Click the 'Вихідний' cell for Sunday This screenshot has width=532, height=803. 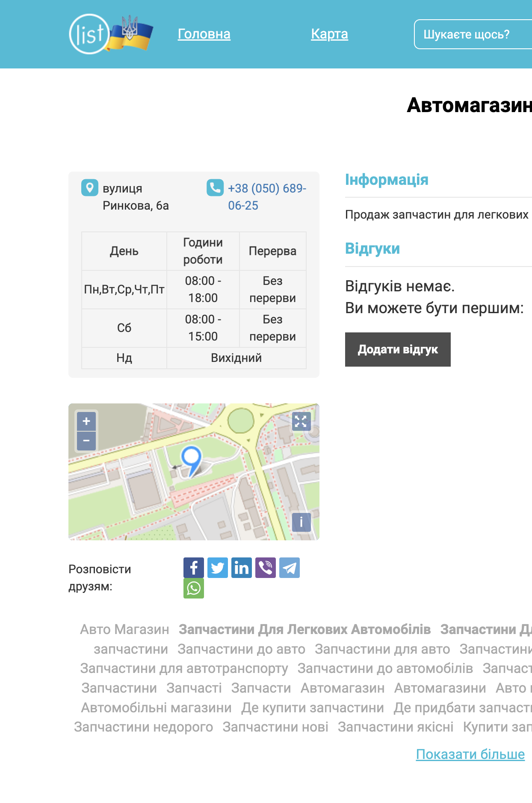pos(236,358)
